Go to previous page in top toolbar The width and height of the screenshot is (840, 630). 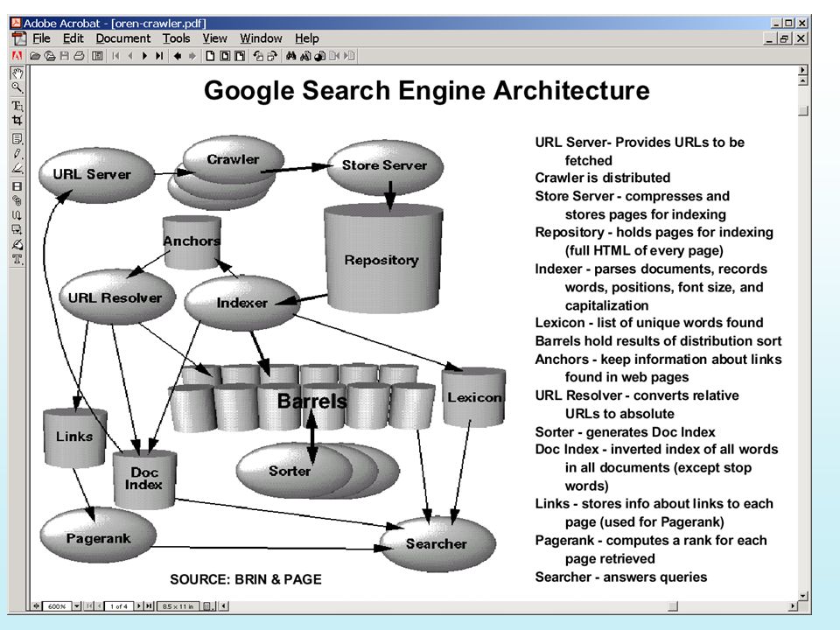pyautogui.click(x=130, y=56)
